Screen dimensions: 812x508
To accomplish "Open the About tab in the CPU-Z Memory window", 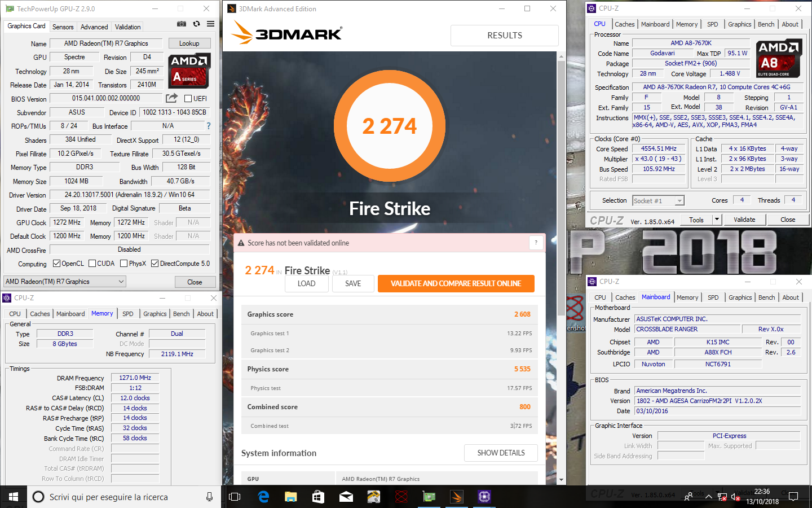I will (205, 314).
